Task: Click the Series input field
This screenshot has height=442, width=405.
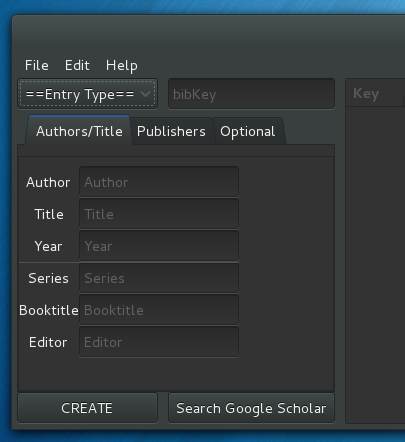Action: pyautogui.click(x=159, y=278)
